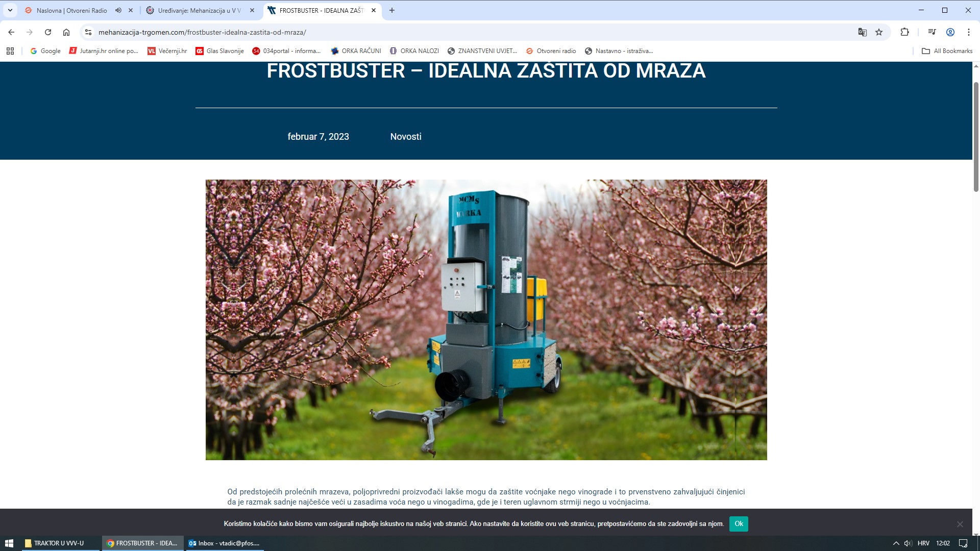Open the tab search dropdown arrow
This screenshot has height=551, width=980.
pyautogui.click(x=10, y=10)
